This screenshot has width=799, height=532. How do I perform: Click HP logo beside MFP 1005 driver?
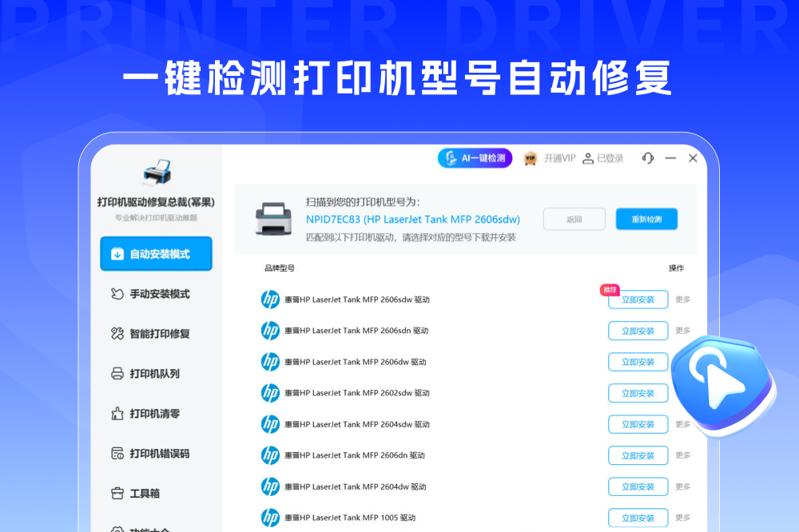coord(271,518)
